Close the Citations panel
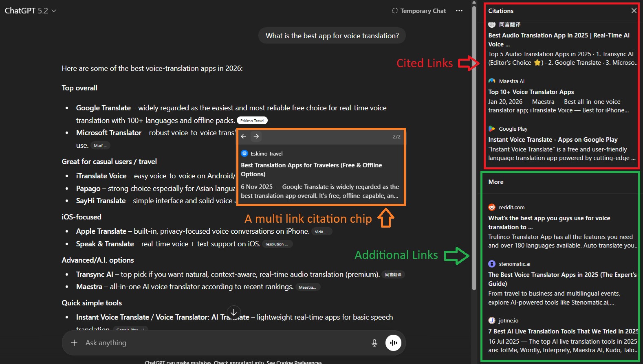 point(634,11)
